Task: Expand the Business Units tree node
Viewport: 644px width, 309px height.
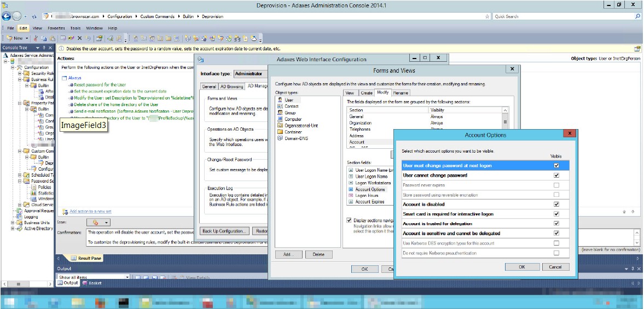Action: click(13, 223)
